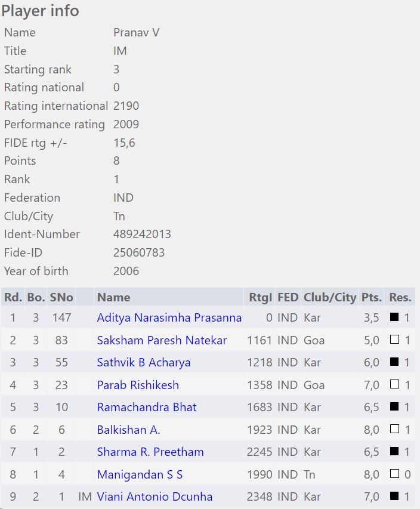This screenshot has height=509, width=420.
Task: Click white piece icon in round 6
Action: pyautogui.click(x=394, y=430)
